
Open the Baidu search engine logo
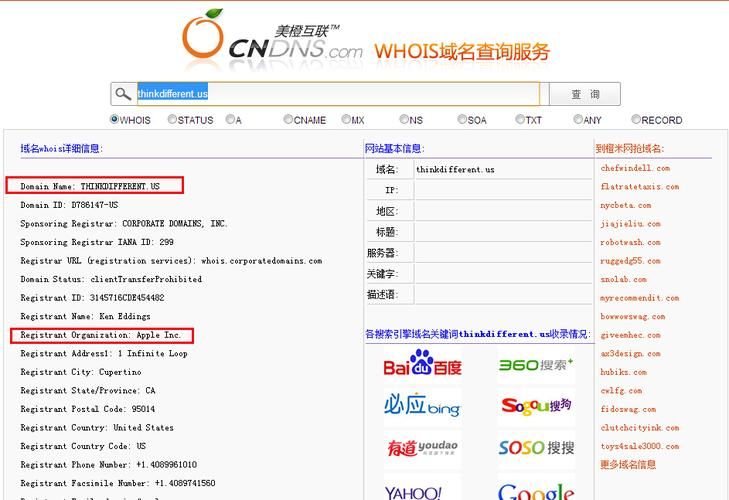423,363
